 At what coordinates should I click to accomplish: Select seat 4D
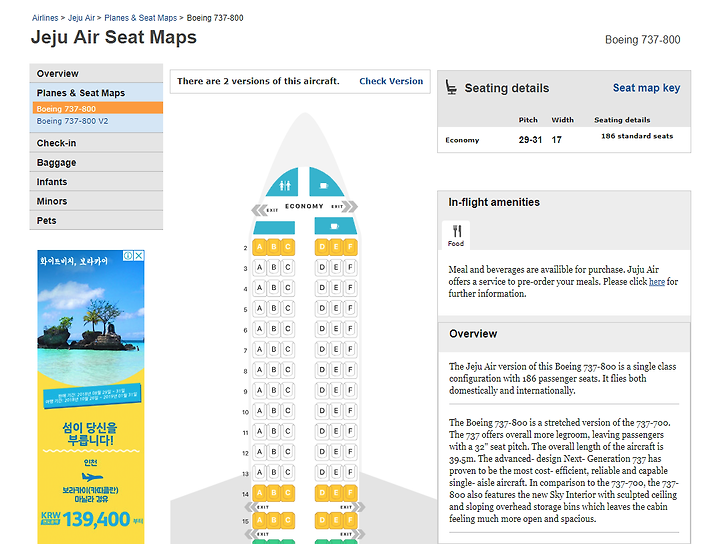click(322, 288)
